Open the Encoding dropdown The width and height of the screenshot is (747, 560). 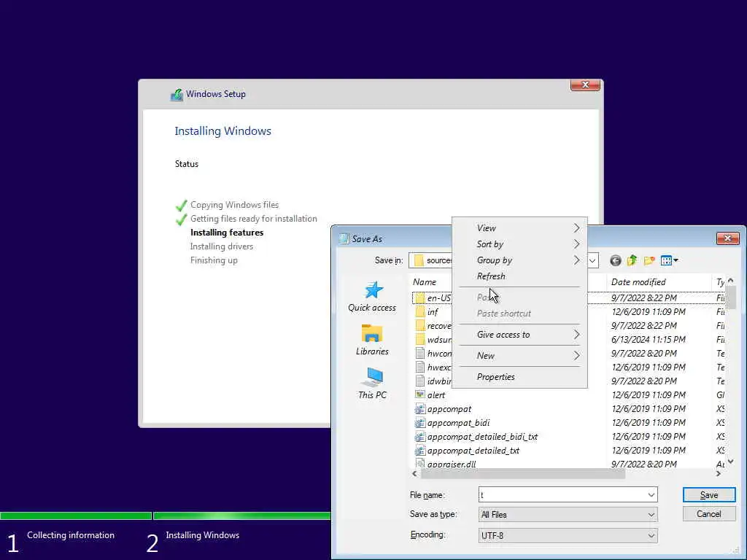pyautogui.click(x=568, y=536)
